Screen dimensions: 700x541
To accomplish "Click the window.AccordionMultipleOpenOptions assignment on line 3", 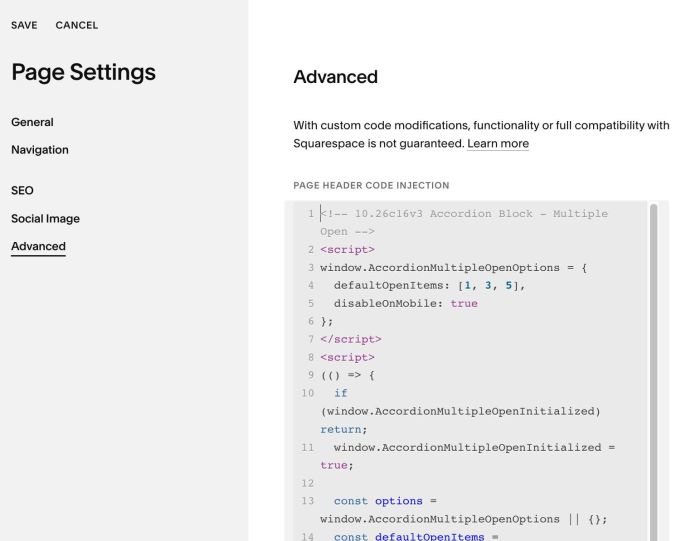I will point(454,268).
